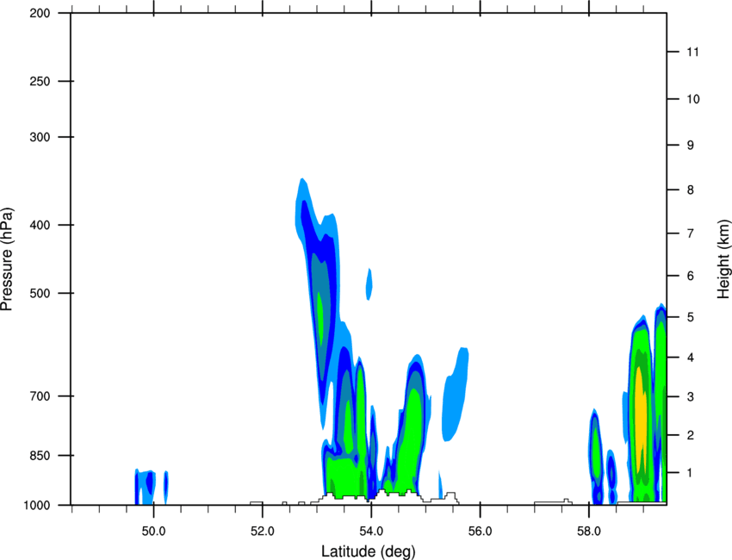
Task: Select the 200 pressure tick label
Action: point(40,13)
